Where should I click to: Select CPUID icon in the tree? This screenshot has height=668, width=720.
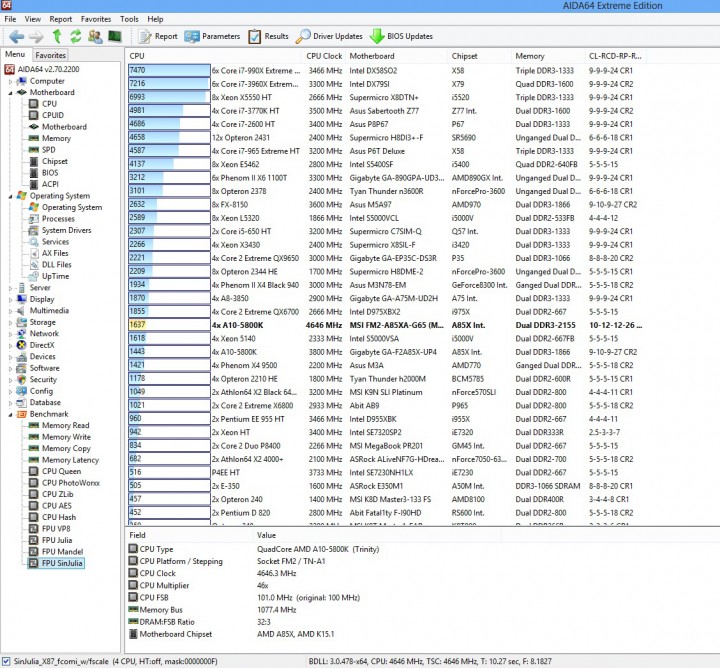click(x=34, y=115)
